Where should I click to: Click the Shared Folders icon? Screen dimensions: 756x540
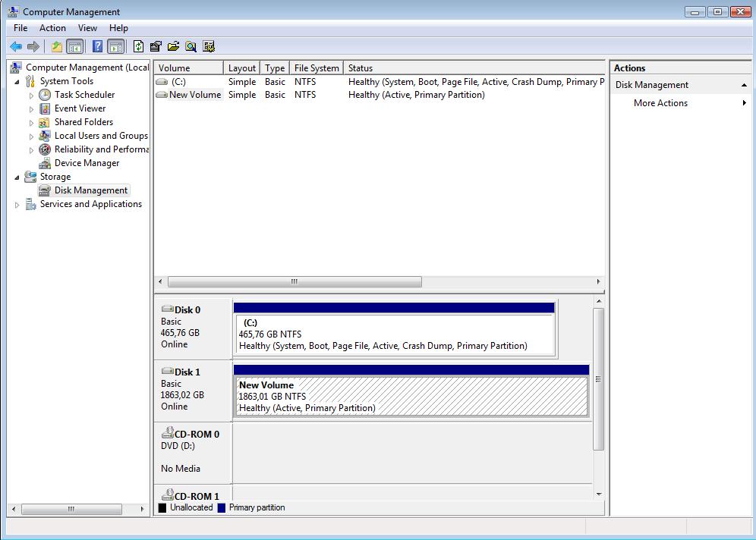pyautogui.click(x=44, y=122)
